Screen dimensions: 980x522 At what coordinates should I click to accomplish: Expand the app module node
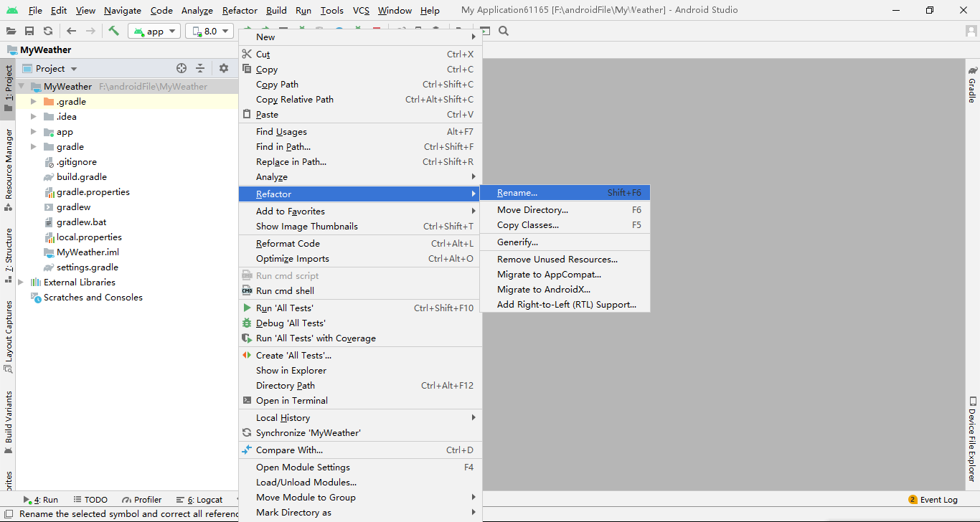pyautogui.click(x=33, y=131)
